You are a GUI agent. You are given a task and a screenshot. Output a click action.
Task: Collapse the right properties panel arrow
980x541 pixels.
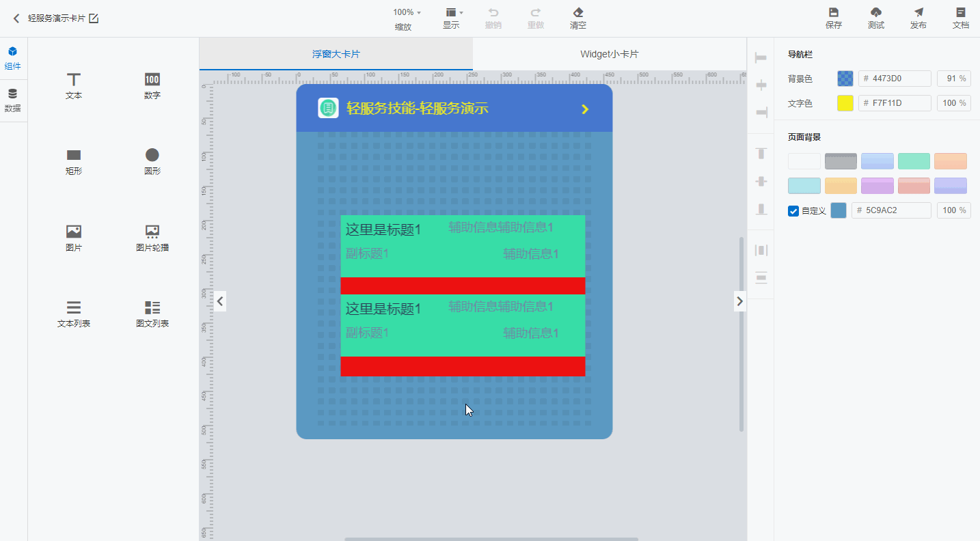(x=740, y=301)
